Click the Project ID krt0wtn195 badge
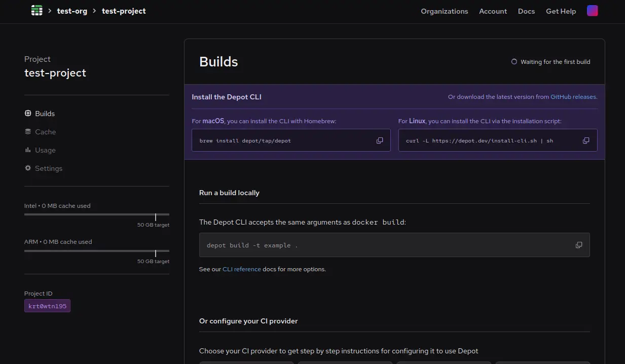The width and height of the screenshot is (625, 364). (47, 306)
